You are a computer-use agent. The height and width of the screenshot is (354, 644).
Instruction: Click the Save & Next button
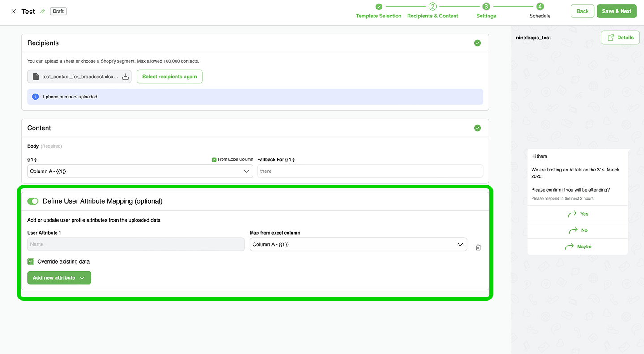point(616,11)
